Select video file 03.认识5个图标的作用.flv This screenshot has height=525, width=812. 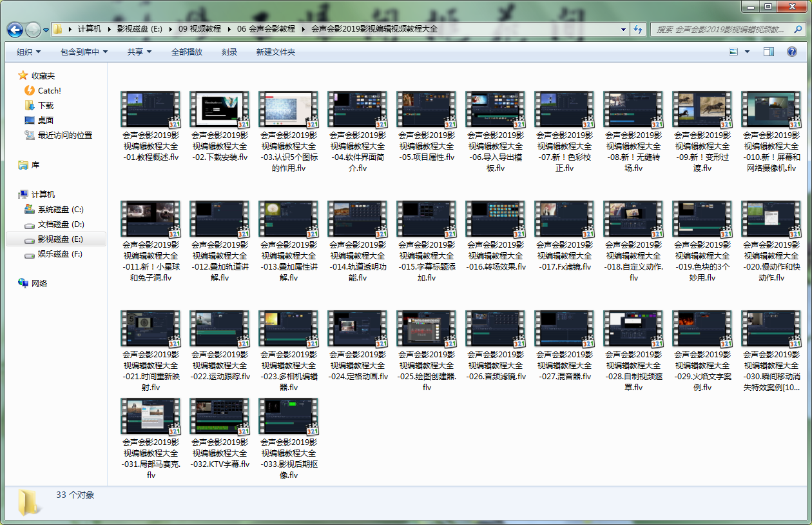coord(288,131)
